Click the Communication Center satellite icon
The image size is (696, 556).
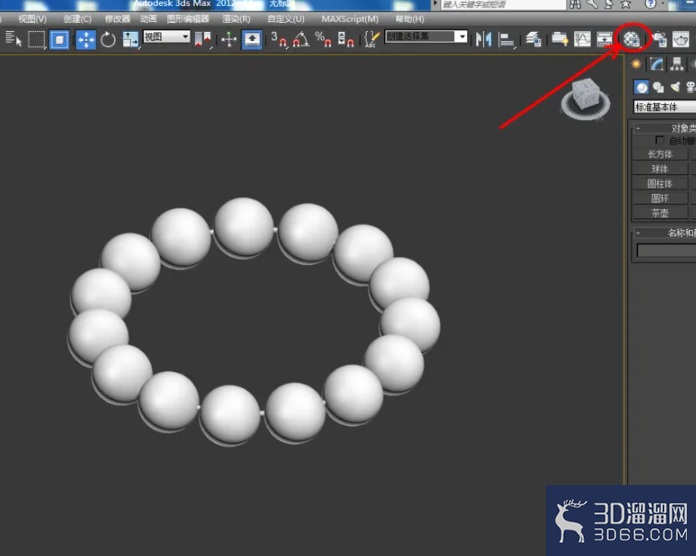pos(609,4)
